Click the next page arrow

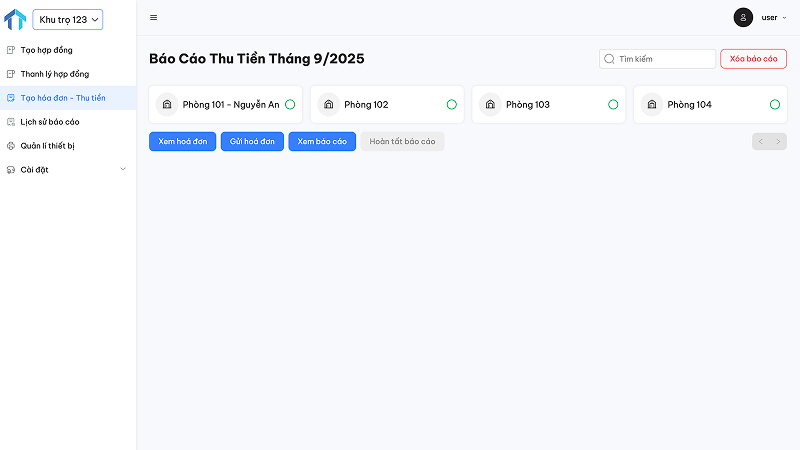778,142
